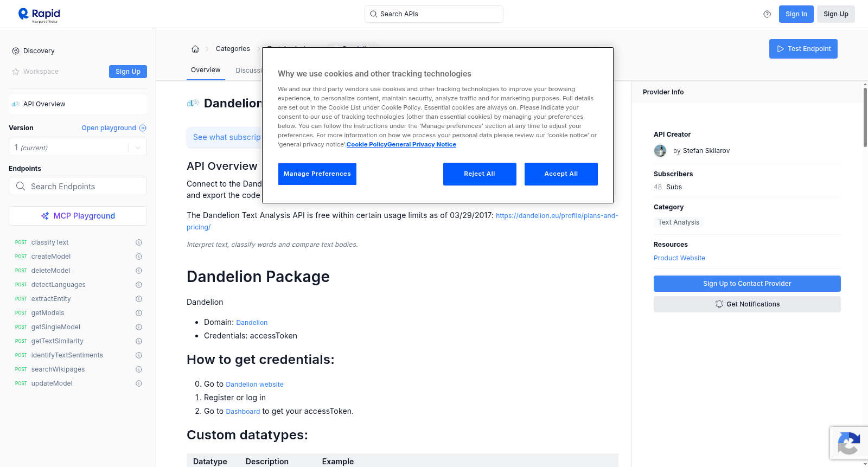
Task: Click Categories in the breadcrumb
Action: click(x=233, y=49)
